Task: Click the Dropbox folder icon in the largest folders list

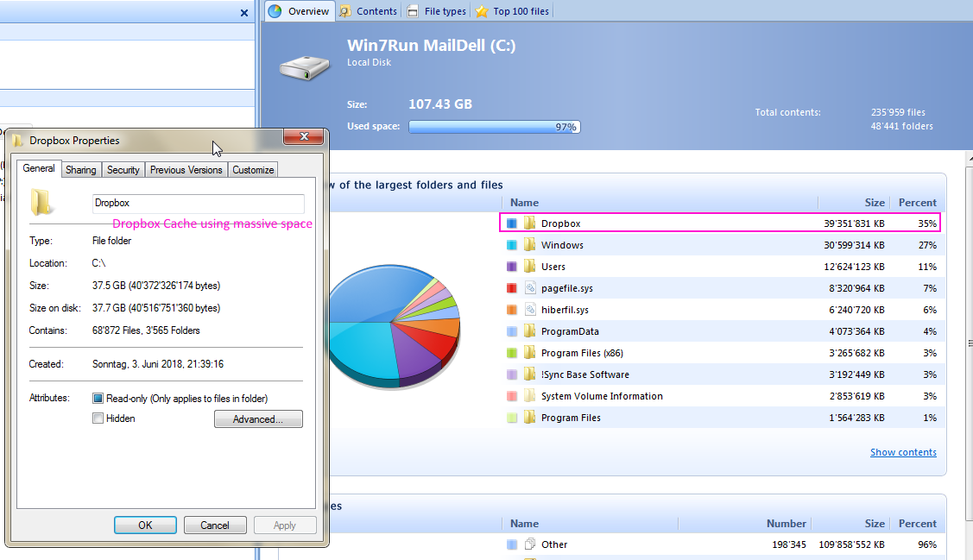Action: coord(529,223)
